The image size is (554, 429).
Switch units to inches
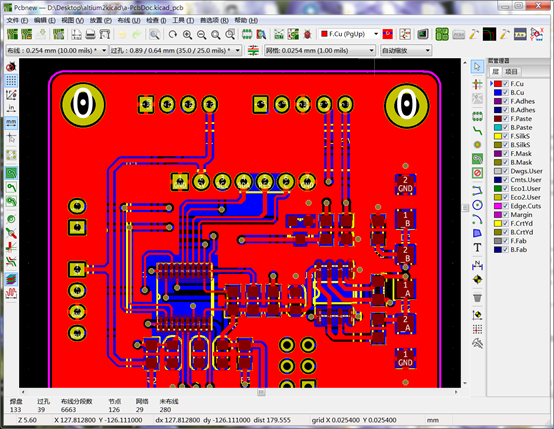click(x=11, y=108)
